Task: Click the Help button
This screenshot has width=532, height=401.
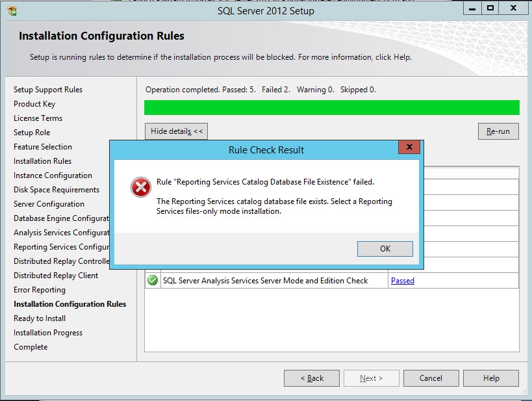Action: (x=491, y=378)
